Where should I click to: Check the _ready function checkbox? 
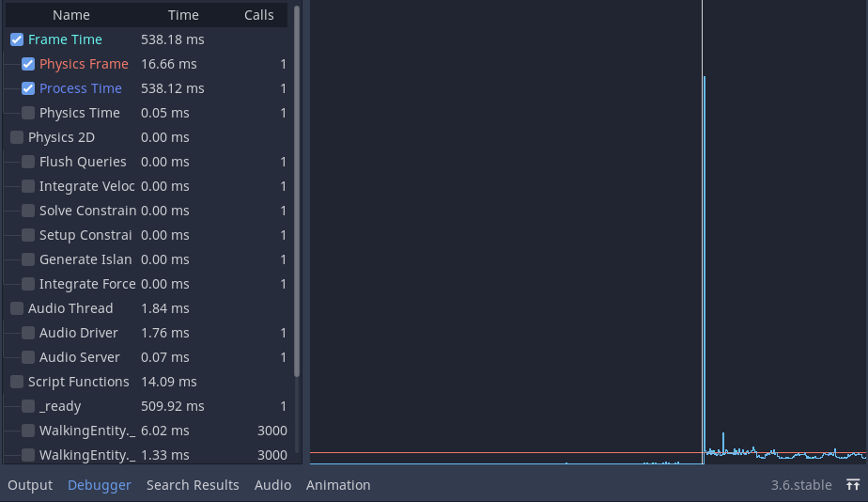pos(27,405)
